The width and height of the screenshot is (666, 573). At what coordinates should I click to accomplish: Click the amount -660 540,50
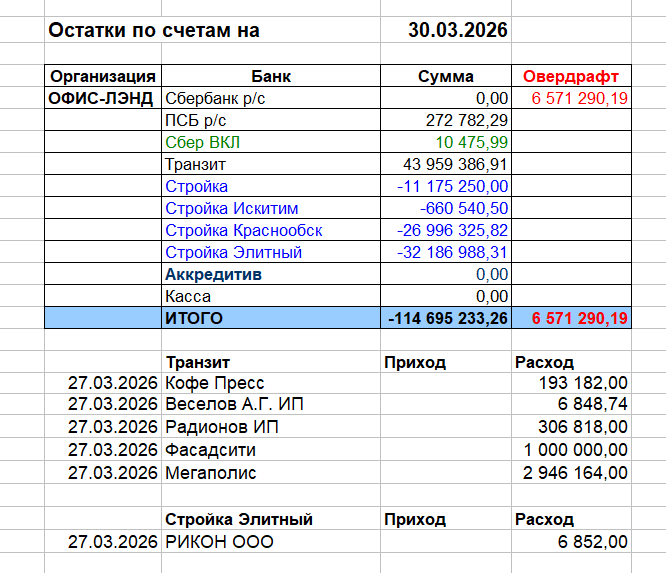(x=446, y=209)
